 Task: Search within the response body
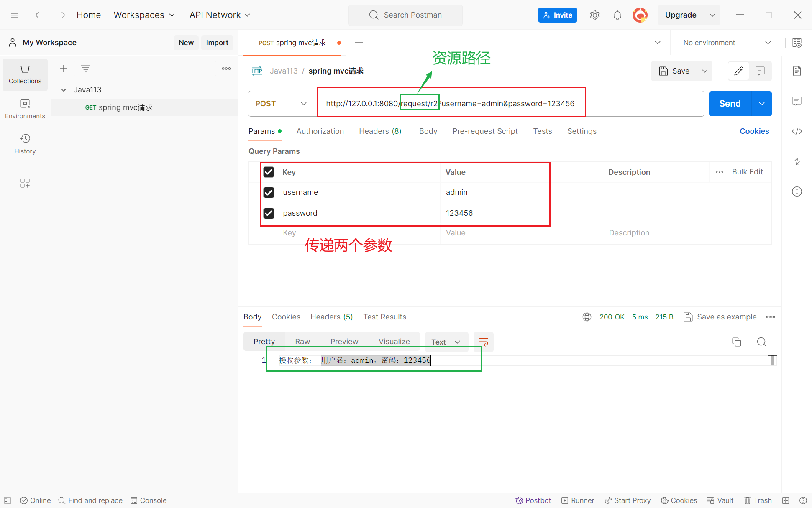click(761, 342)
